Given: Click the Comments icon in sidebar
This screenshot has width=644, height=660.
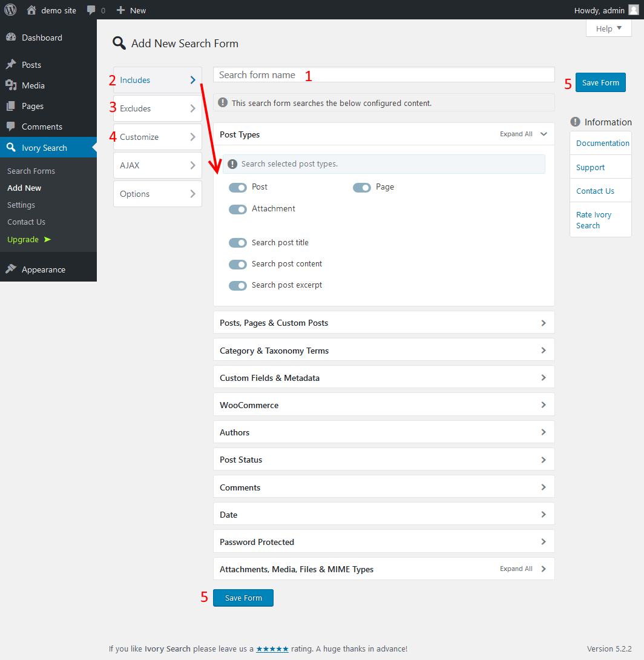Looking at the screenshot, I should (x=11, y=127).
